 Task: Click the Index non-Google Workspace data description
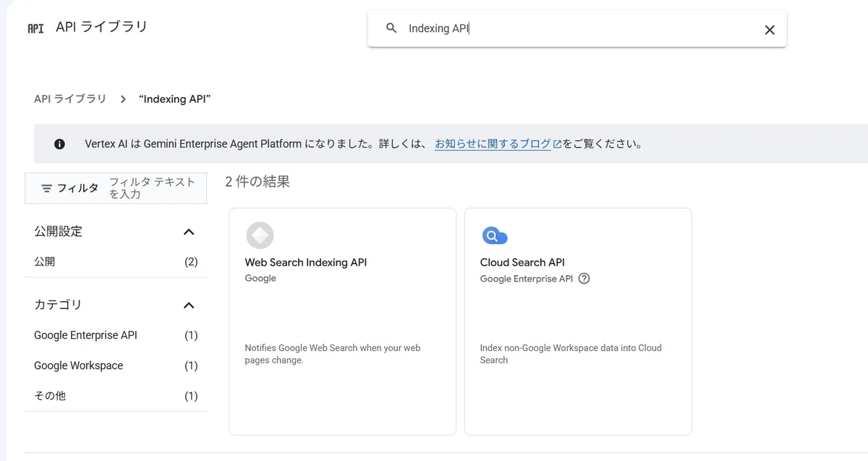[x=571, y=354]
